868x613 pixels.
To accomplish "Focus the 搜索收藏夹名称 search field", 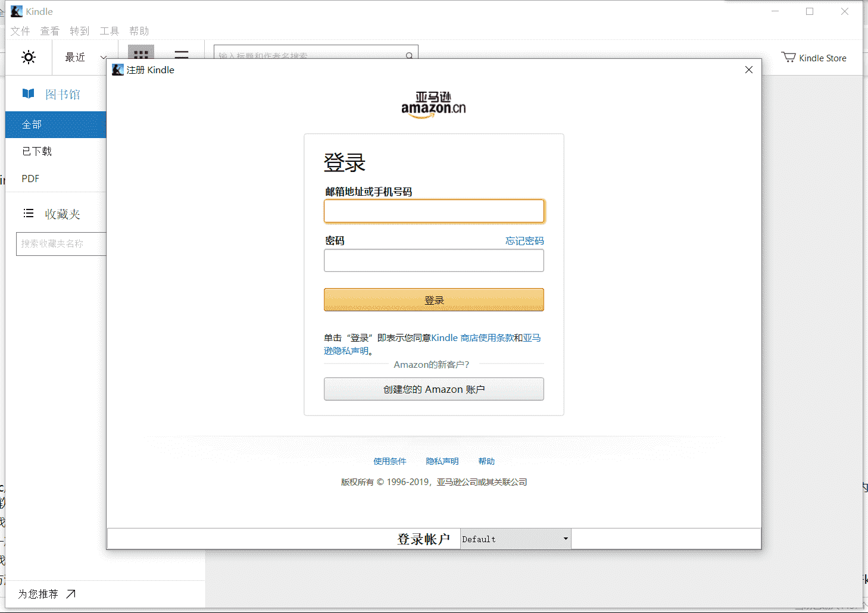I will click(61, 244).
